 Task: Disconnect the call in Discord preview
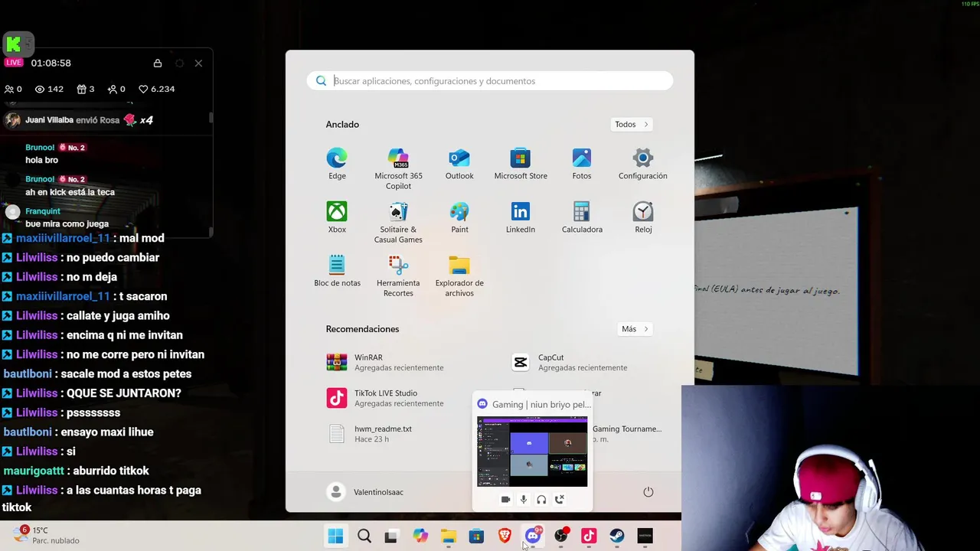tap(560, 500)
